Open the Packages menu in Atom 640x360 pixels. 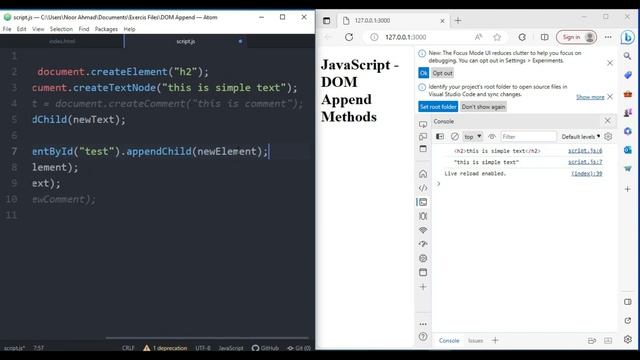click(x=106, y=29)
